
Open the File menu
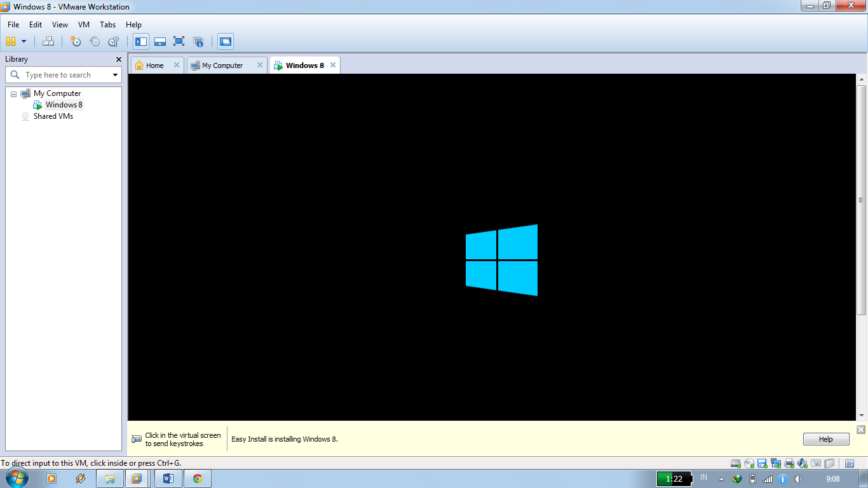tap(13, 25)
